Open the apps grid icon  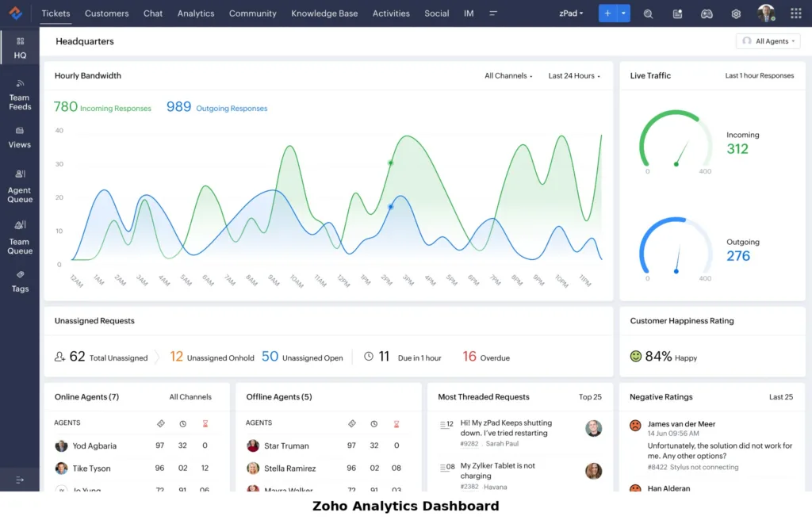[796, 13]
